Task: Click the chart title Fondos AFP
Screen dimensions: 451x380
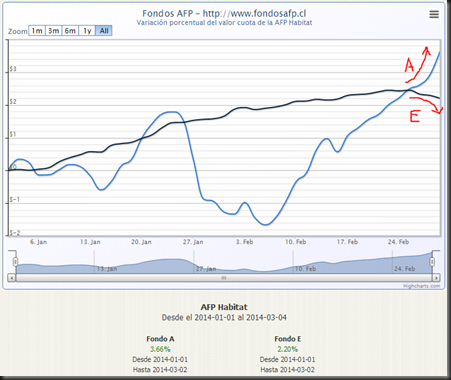Action: (224, 13)
